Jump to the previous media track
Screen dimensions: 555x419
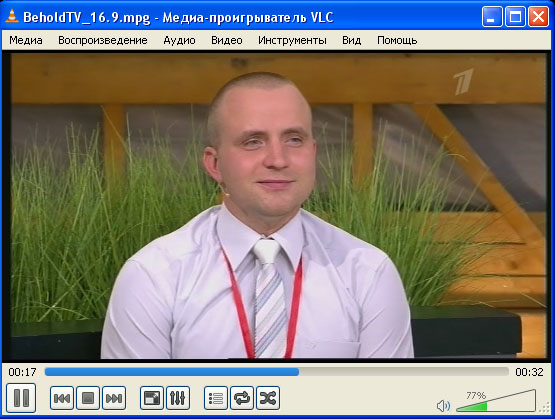point(62,398)
